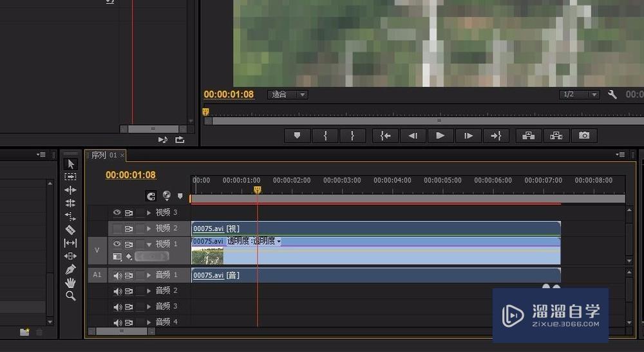Expand the 视频 2 track
644x352 pixels.
[149, 228]
